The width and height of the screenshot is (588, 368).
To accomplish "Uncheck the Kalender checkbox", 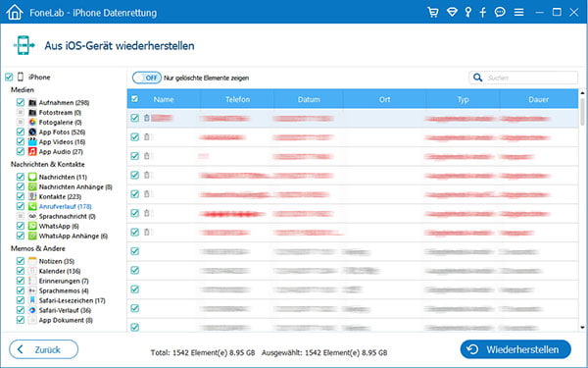I will [x=21, y=271].
